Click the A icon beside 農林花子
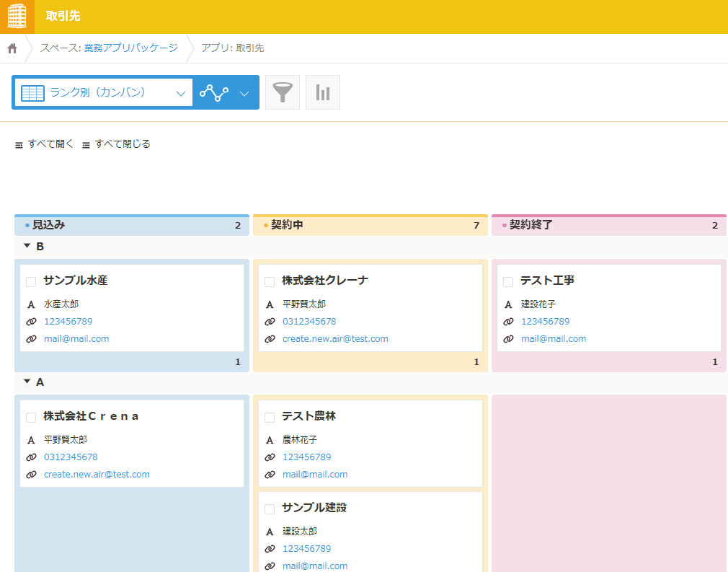The height and width of the screenshot is (572, 728). coord(270,440)
